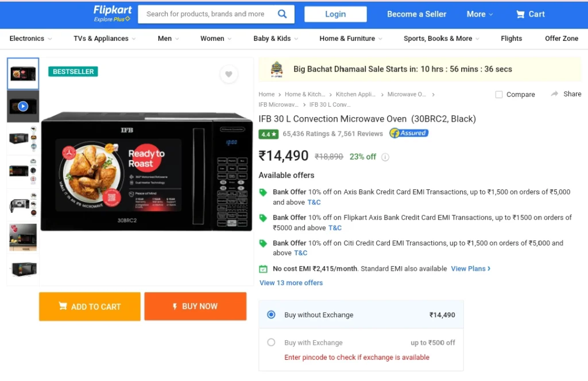Open View 13 more offers
Screen dimensions: 588x381
[x=291, y=283]
